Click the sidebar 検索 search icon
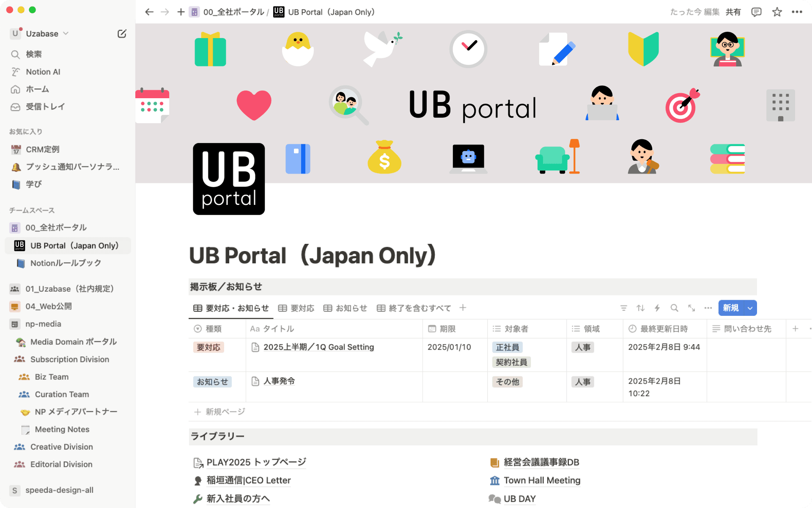 pyautogui.click(x=15, y=54)
